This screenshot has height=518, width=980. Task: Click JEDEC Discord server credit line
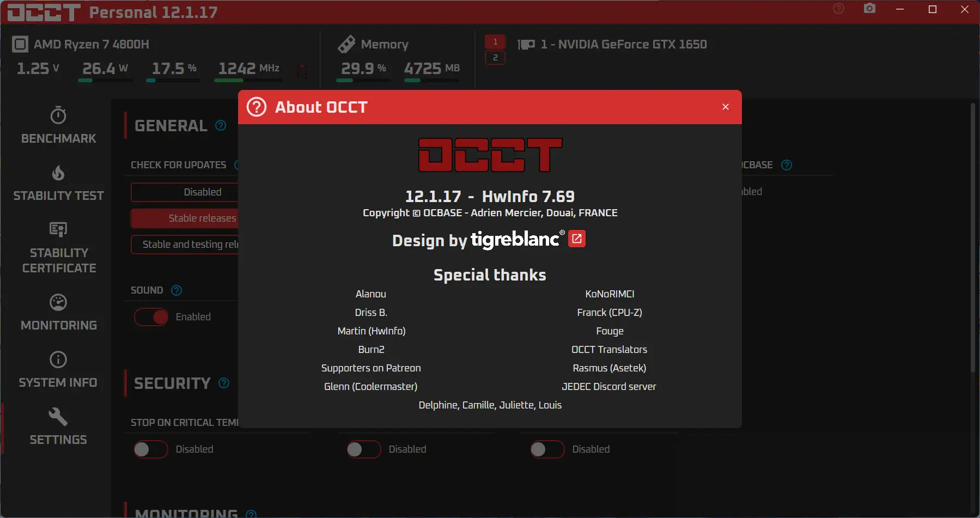coord(609,387)
